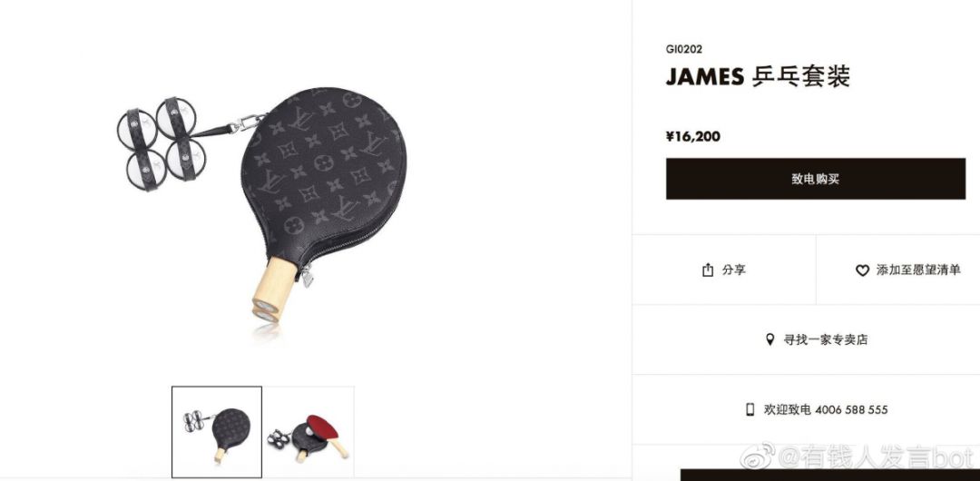Click the mobile phone icon
The image size is (980, 481).
[x=750, y=409]
